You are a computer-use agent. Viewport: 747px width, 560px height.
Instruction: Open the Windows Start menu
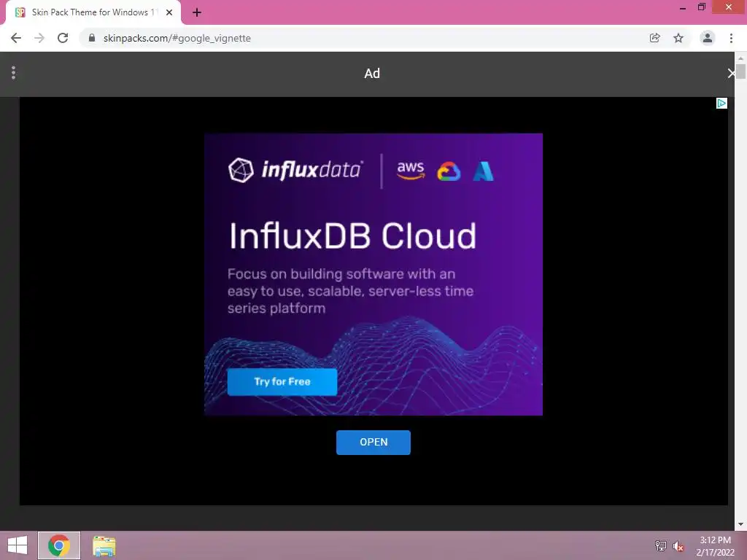click(x=18, y=545)
